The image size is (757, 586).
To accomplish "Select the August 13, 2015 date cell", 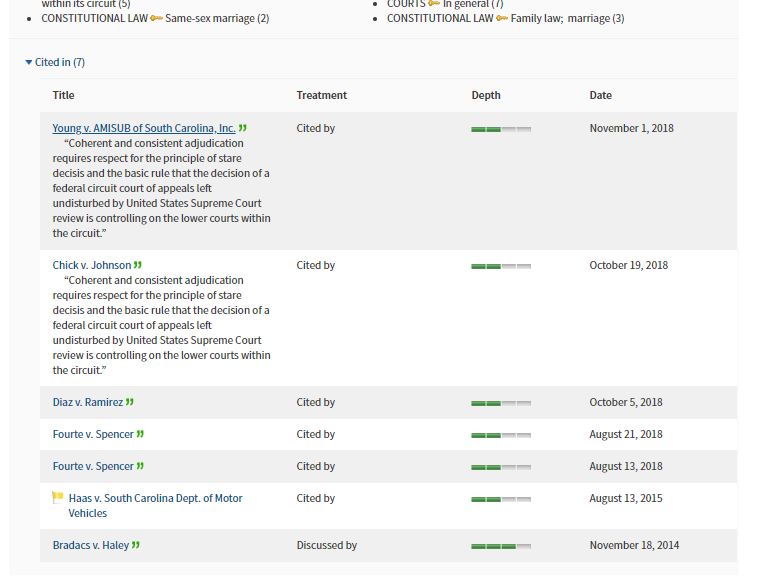I will tap(626, 498).
